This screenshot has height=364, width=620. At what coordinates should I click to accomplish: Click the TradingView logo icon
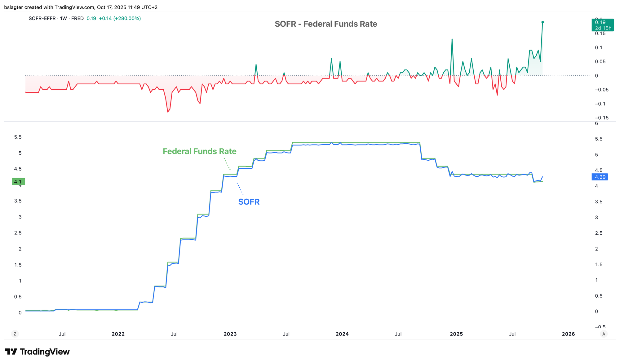click(11, 352)
